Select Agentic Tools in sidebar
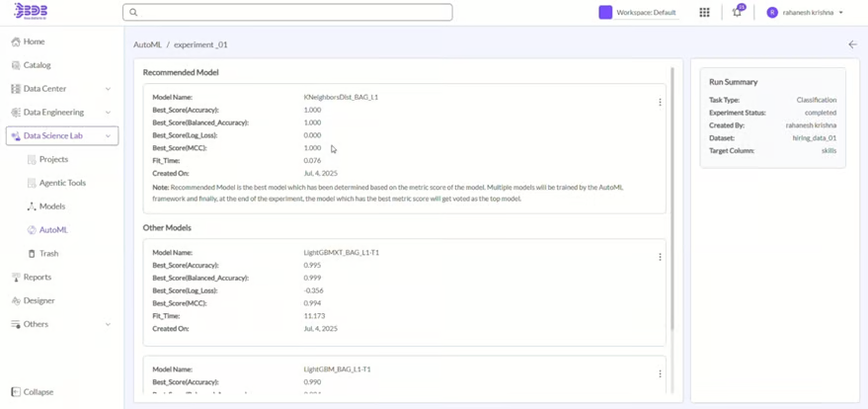This screenshot has width=868, height=409. pos(61,183)
